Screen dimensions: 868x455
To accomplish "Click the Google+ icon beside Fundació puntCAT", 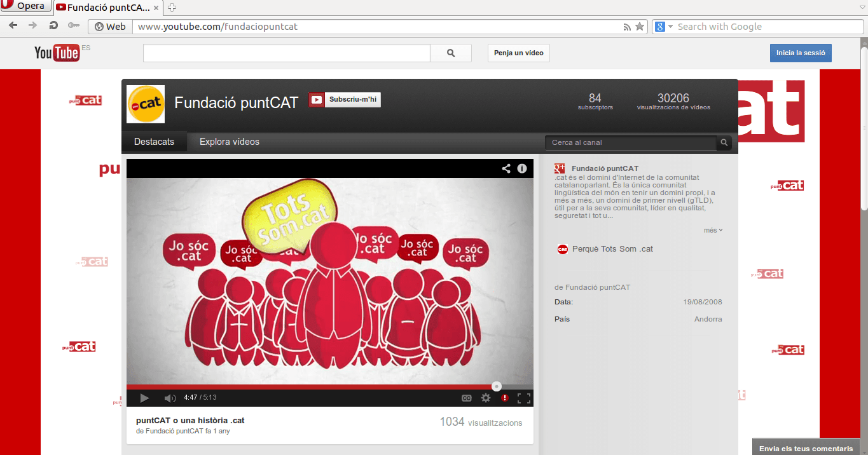I will click(x=560, y=168).
